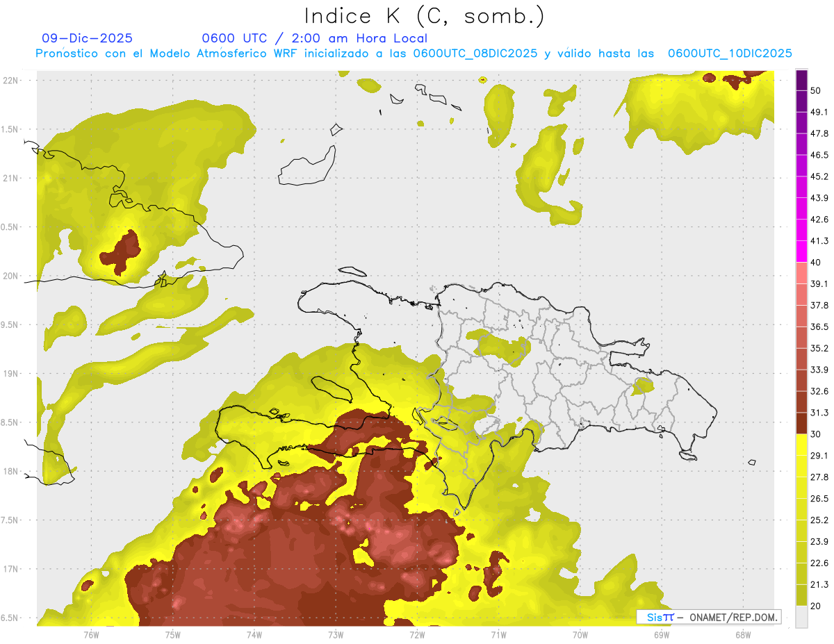Select the date text '09-Dic-2025'
Viewport: 834px width, 644px height.
point(87,38)
